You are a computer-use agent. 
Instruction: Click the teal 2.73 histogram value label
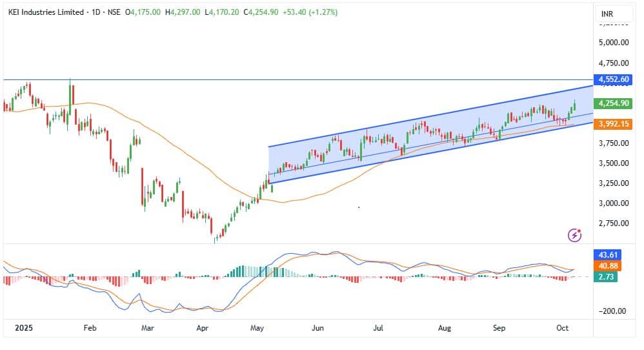pos(608,276)
